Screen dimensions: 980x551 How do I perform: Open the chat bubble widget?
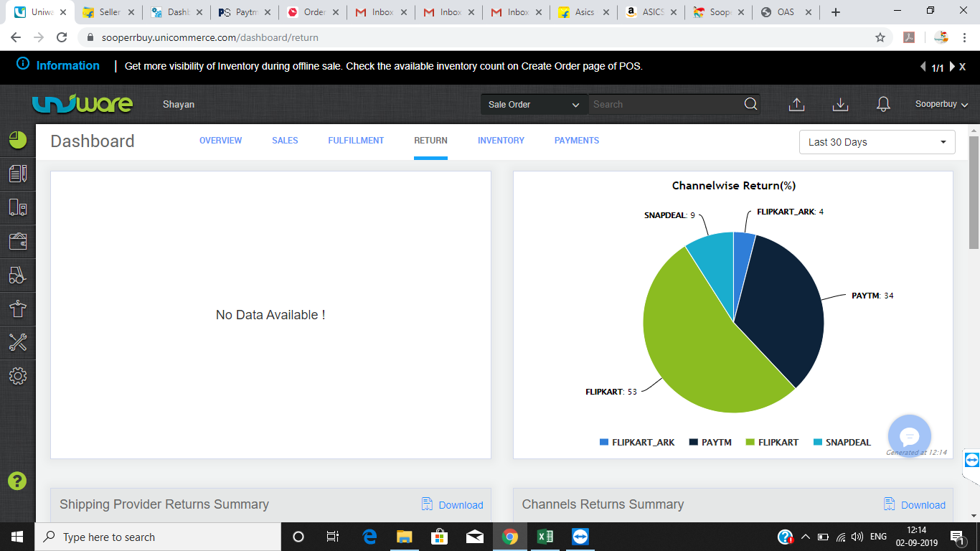coord(909,436)
